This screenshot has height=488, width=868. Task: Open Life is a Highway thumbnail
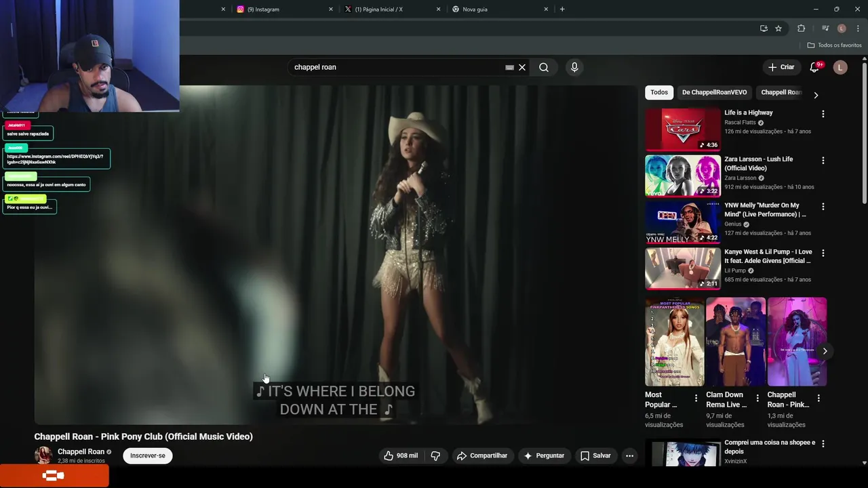(x=682, y=129)
